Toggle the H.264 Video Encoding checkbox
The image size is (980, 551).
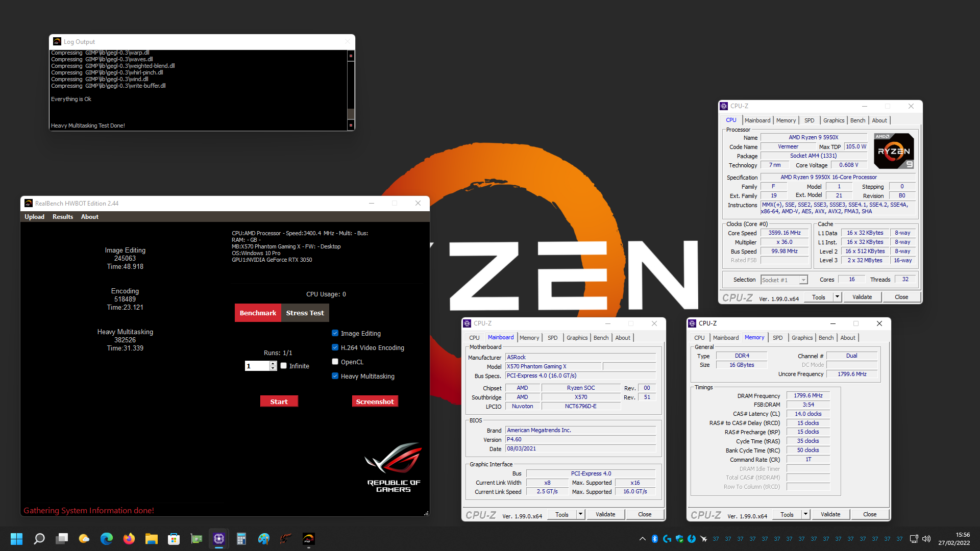pyautogui.click(x=335, y=347)
